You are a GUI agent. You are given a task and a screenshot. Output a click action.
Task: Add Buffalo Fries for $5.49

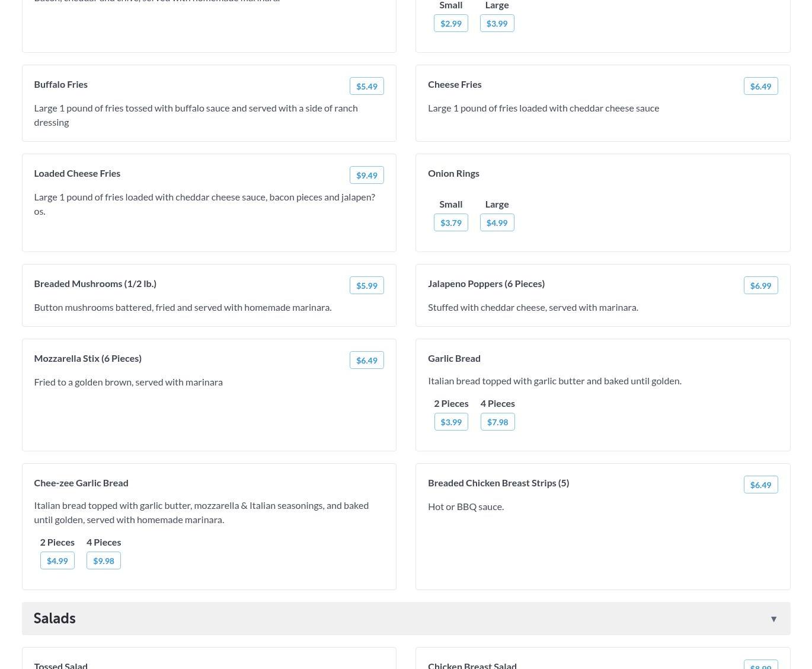(x=366, y=86)
